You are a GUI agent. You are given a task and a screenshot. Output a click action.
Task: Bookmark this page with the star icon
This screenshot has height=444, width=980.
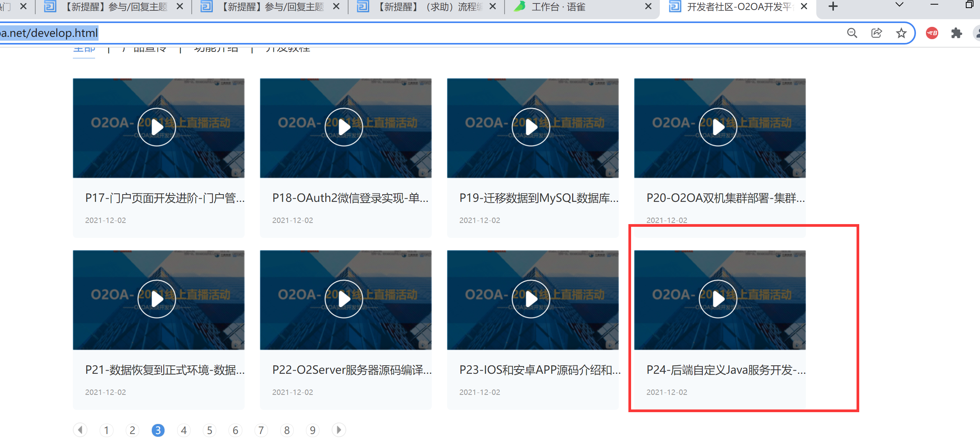coord(901,33)
